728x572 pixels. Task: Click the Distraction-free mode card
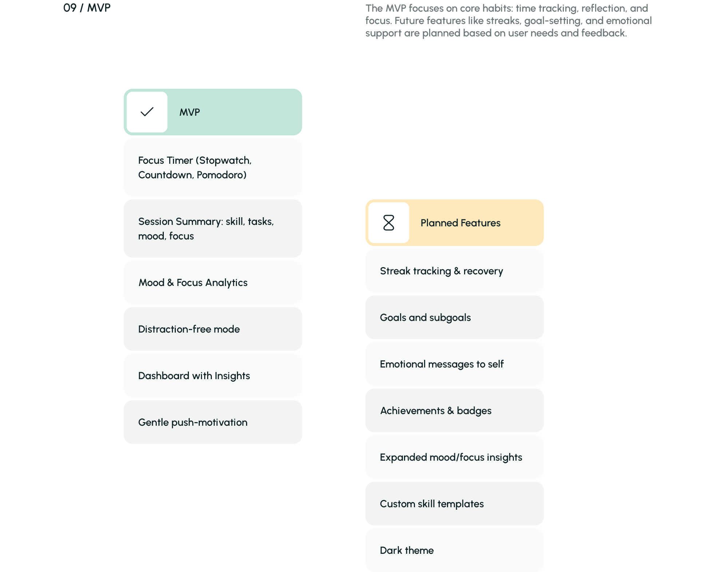tap(213, 329)
